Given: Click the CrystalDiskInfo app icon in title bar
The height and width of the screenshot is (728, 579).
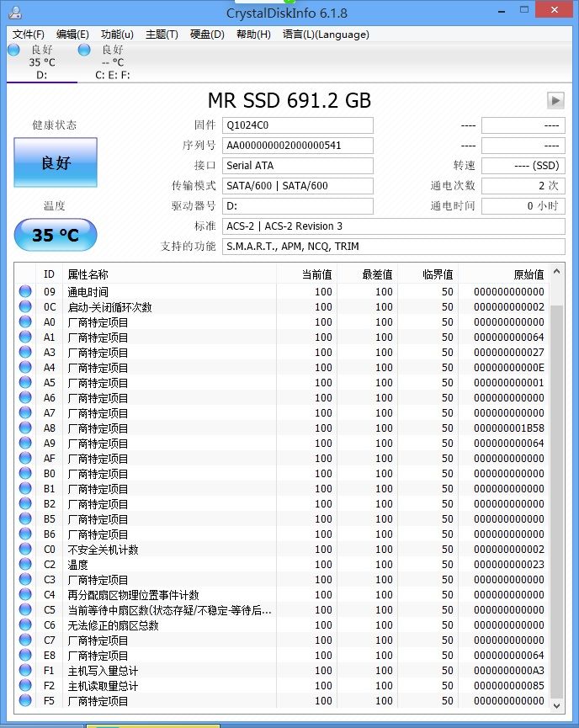Looking at the screenshot, I should click(12, 13).
